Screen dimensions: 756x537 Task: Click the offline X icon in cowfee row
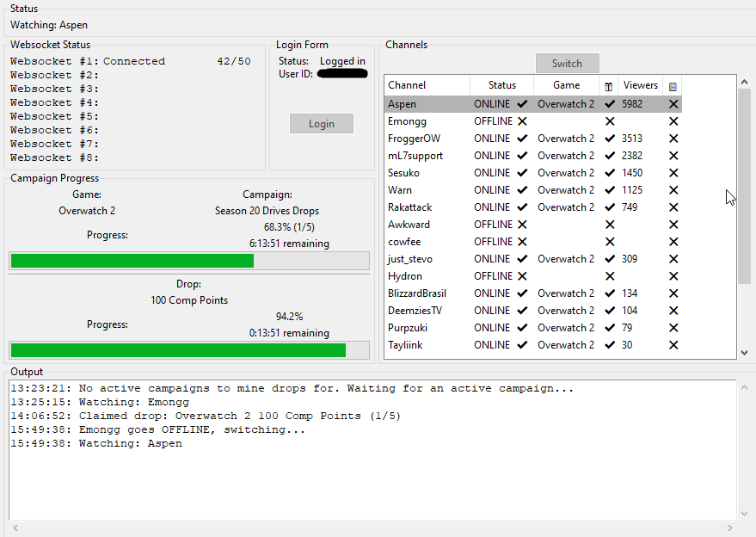(x=522, y=242)
